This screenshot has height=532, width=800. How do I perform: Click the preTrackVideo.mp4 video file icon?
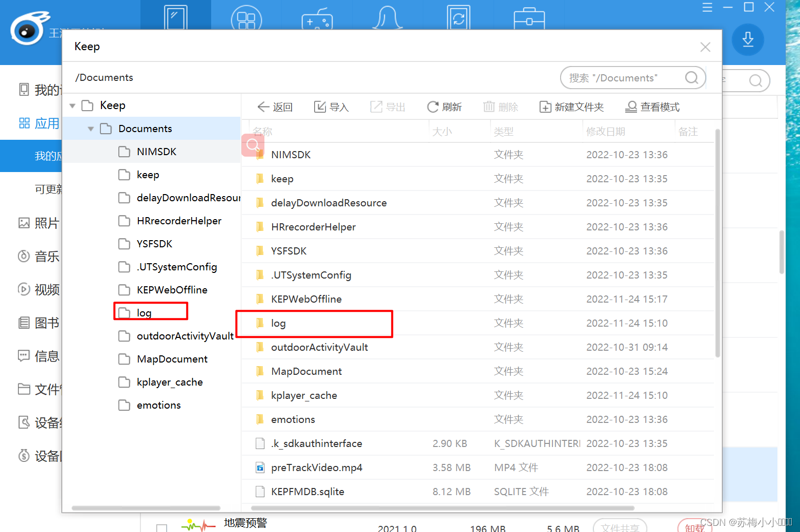coord(260,467)
